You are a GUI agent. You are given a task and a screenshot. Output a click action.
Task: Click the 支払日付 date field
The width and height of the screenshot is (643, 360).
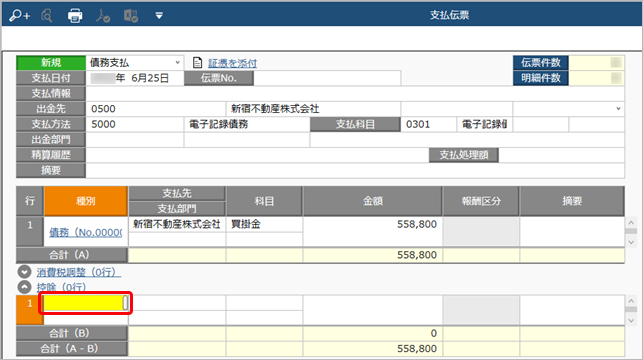point(135,78)
